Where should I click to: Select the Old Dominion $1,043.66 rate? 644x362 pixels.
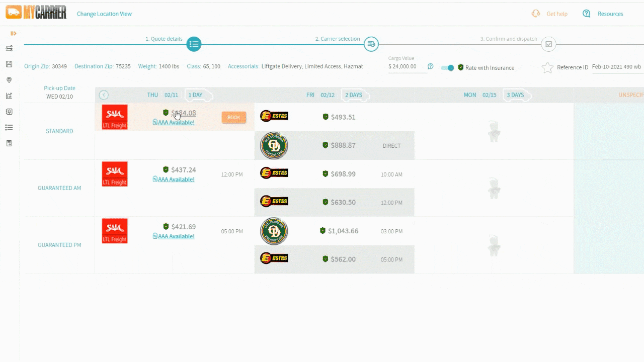point(343,231)
